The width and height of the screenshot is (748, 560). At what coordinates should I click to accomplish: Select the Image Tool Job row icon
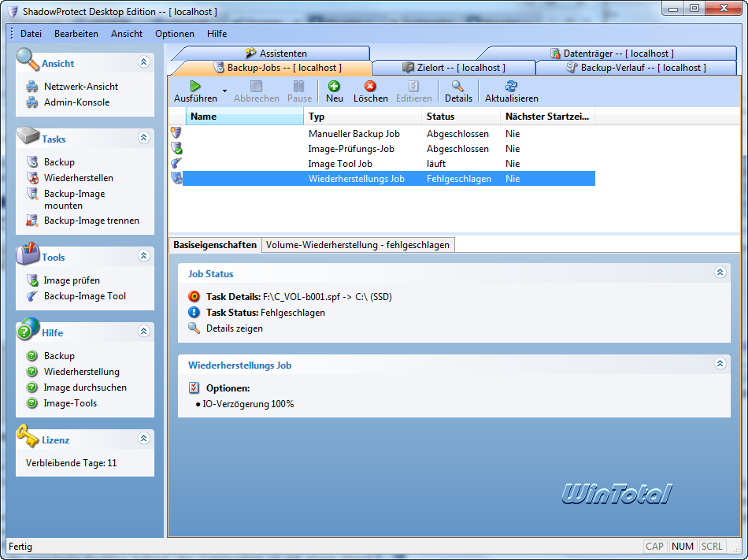(176, 163)
